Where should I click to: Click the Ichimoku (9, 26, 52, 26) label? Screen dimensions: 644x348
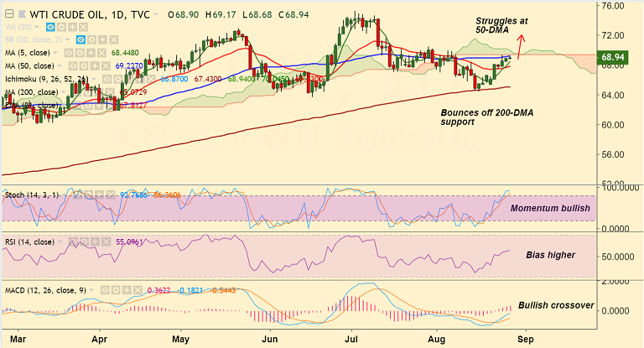[47, 80]
